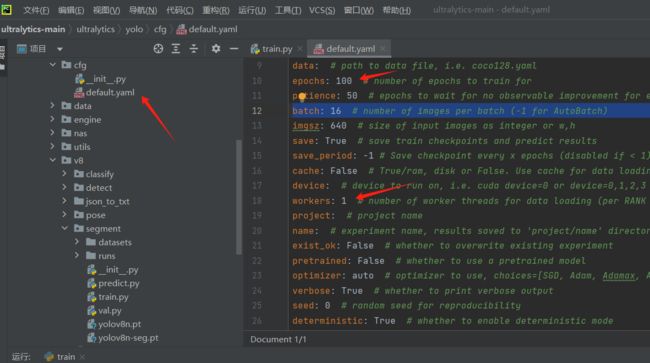Image resolution: width=650 pixels, height=363 pixels.
Task: Expand the nas folder
Action: (x=53, y=133)
